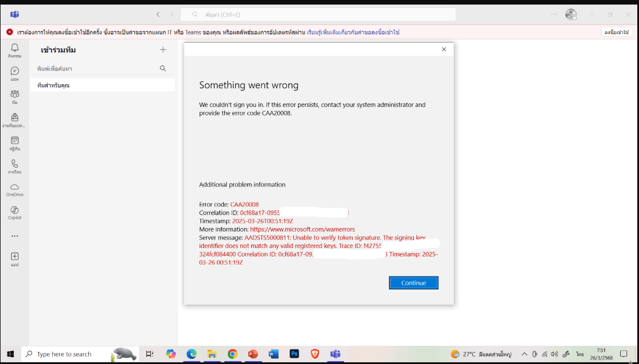639x364 pixels.
Task: Open Photoshop on the taskbar
Action: pyautogui.click(x=294, y=354)
